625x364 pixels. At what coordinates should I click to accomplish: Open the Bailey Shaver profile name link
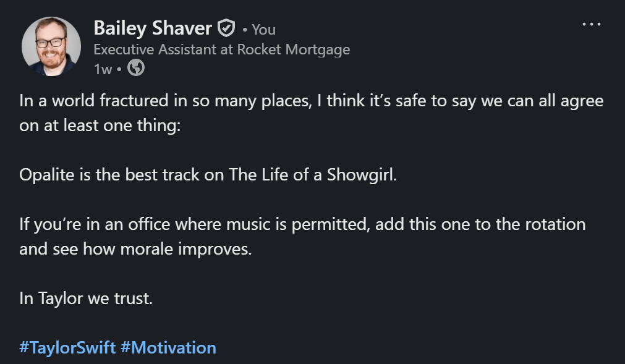click(x=153, y=28)
